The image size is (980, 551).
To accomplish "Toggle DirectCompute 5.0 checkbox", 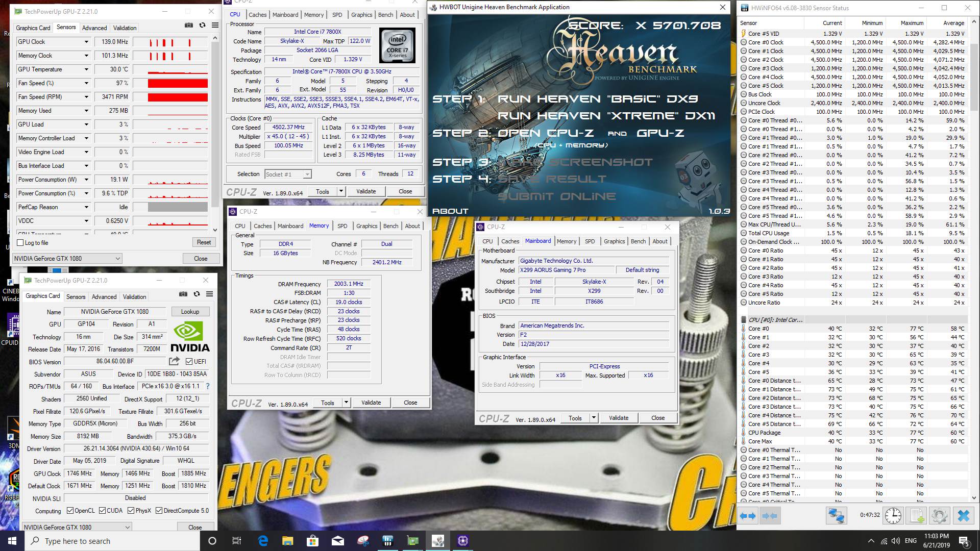I will click(159, 511).
